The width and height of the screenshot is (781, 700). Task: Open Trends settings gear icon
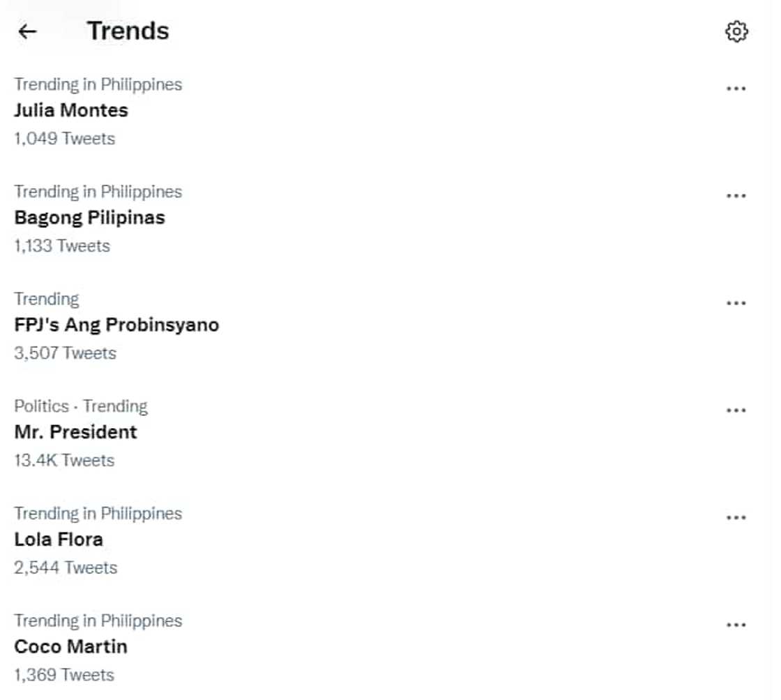pos(736,31)
